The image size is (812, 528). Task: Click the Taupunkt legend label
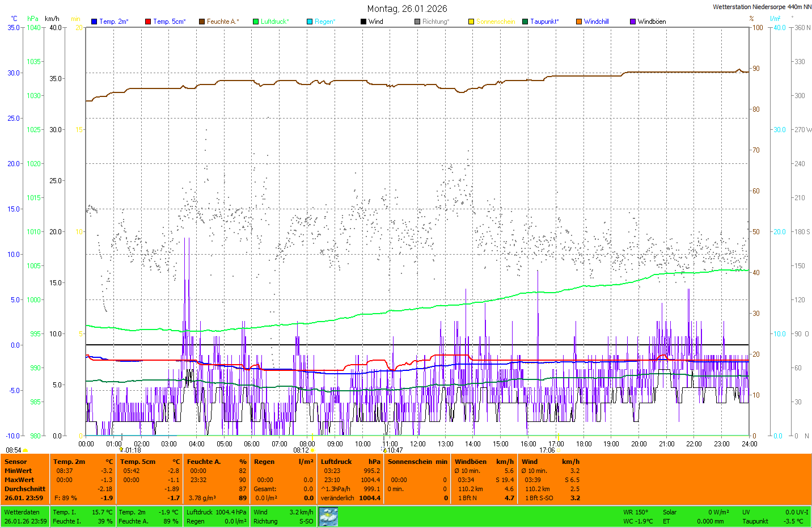point(544,22)
